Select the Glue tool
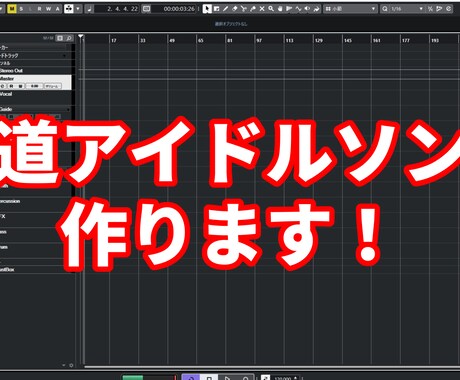The image size is (460, 380). click(x=253, y=9)
